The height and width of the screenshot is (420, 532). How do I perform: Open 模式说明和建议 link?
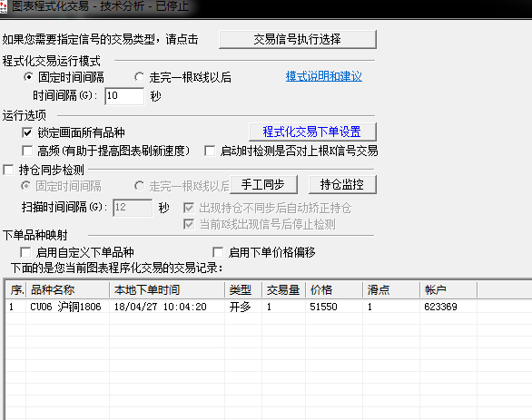(324, 76)
